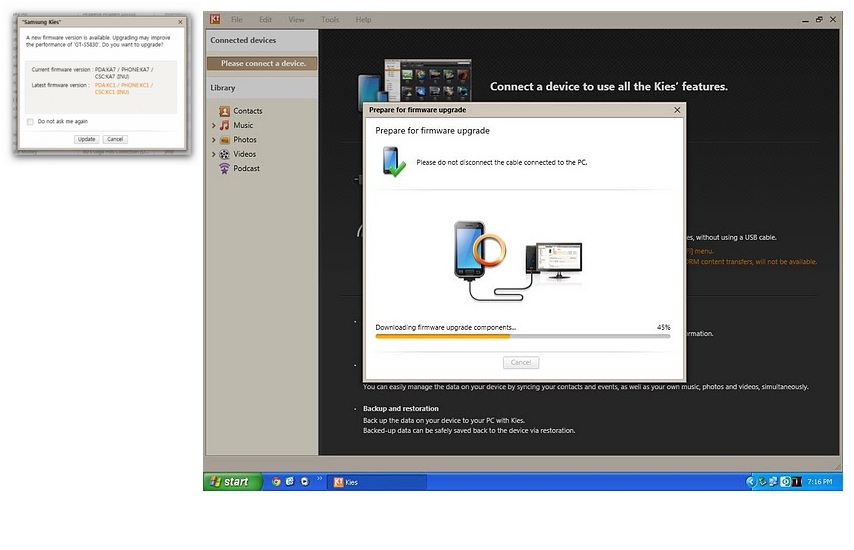Click the third quick launch icon before chevron
This screenshot has width=854, height=550.
point(304,481)
